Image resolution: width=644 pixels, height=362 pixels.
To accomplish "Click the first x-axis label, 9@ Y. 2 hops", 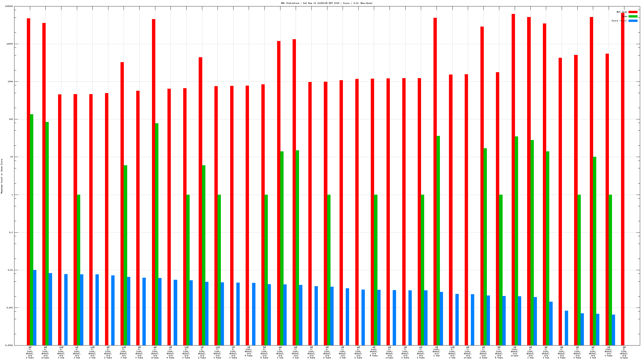I will pos(30,352).
